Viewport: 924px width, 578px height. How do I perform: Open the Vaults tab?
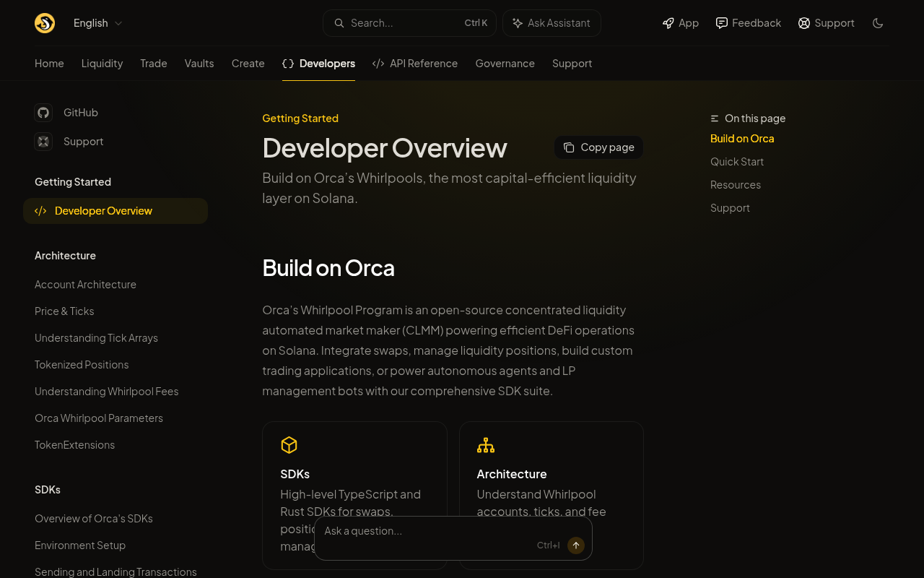pos(199,64)
